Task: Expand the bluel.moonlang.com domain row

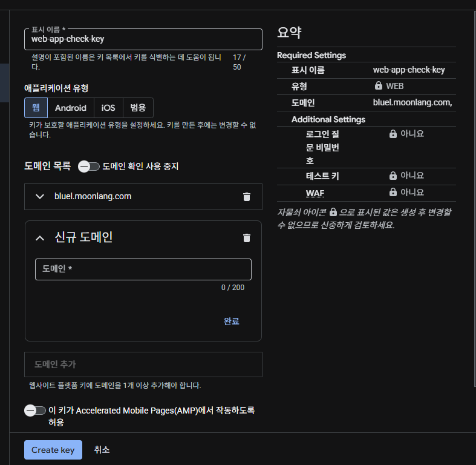Action: coord(40,197)
